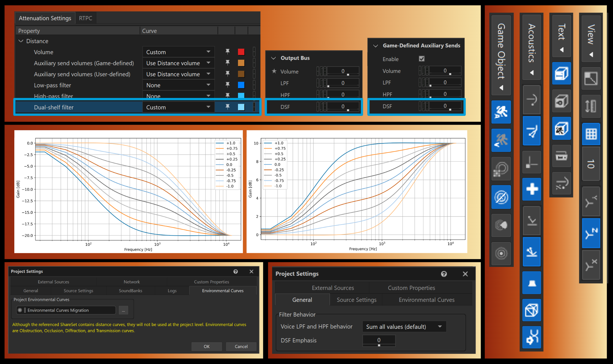Click the DSF value field in Output Bus

pos(343,107)
